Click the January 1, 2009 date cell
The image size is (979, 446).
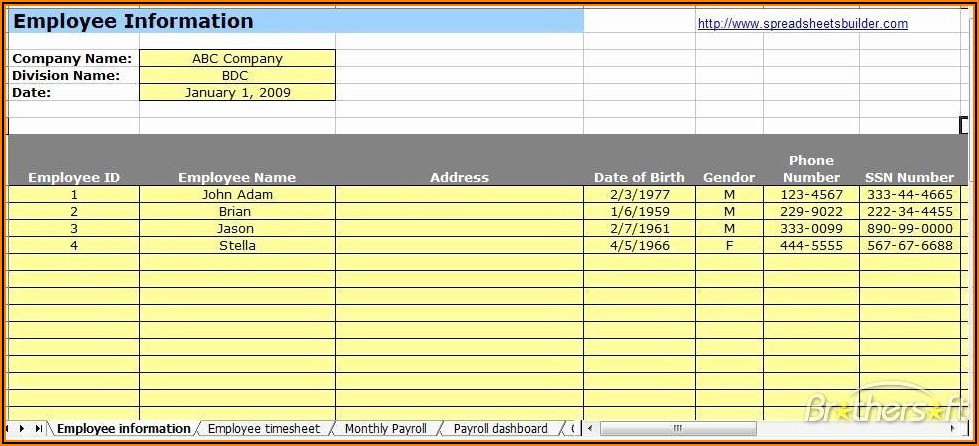(x=237, y=93)
